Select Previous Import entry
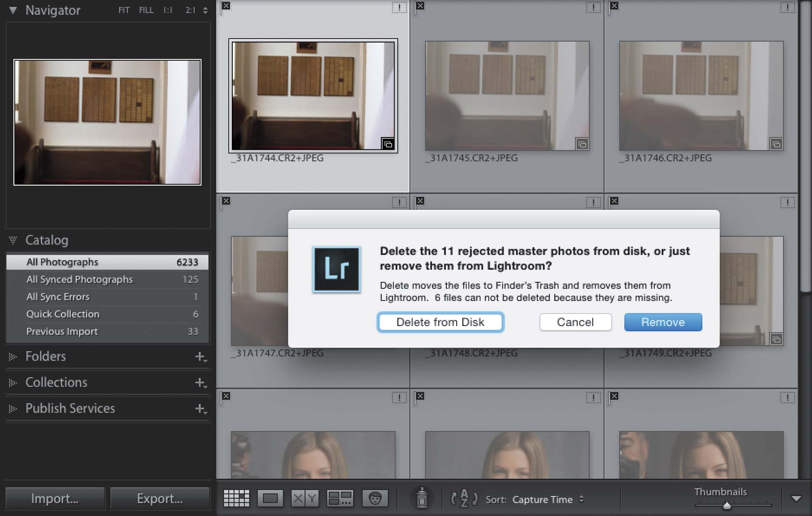Screen dimensions: 812x516 tap(107, 331)
